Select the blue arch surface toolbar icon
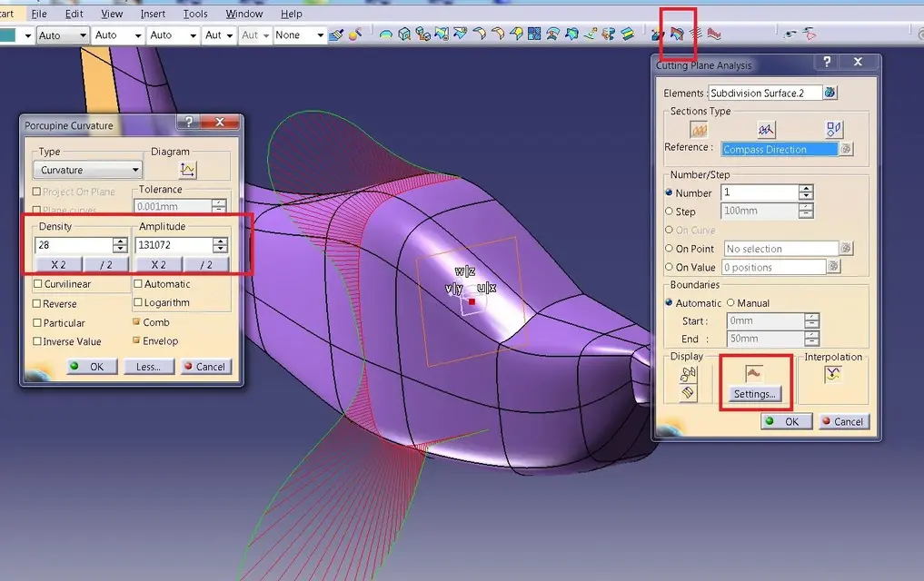The image size is (924, 581). [x=386, y=34]
